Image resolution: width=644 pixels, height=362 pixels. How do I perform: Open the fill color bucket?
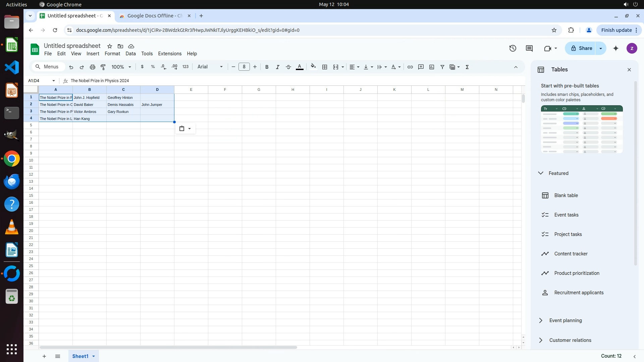[x=313, y=67]
